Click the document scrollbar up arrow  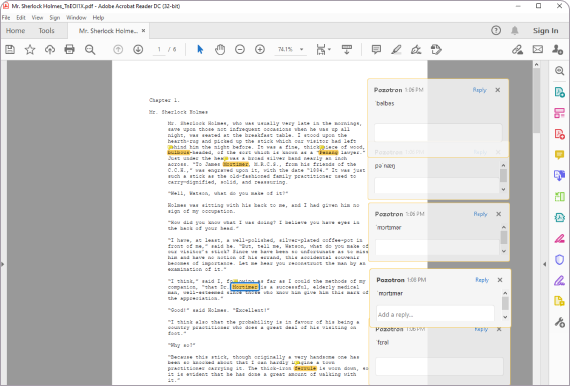[536, 65]
